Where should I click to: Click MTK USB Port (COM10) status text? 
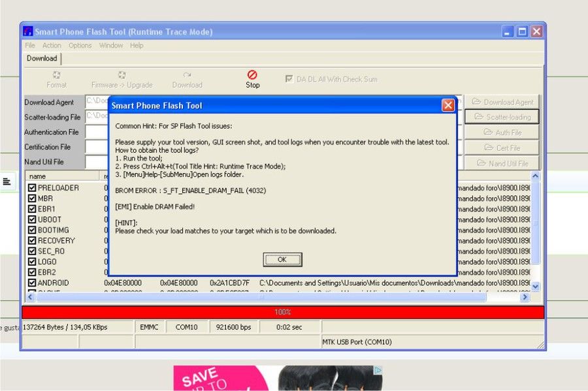357,342
